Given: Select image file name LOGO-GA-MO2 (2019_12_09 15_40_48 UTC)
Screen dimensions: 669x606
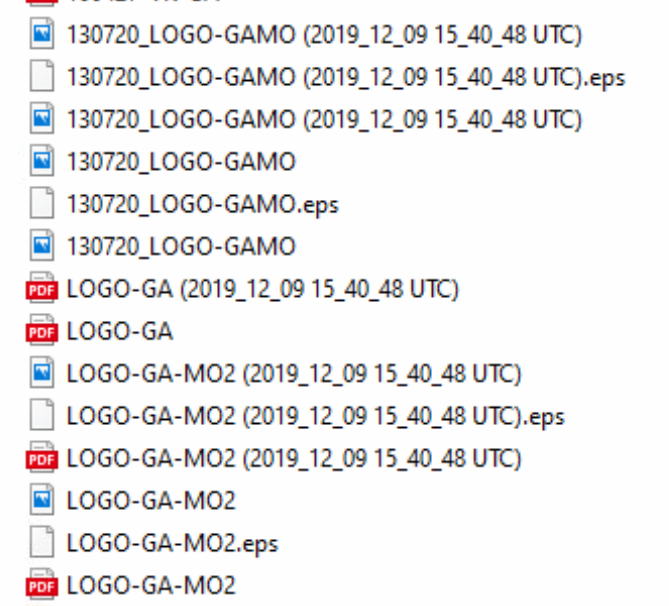Looking at the screenshot, I should click(x=294, y=374).
